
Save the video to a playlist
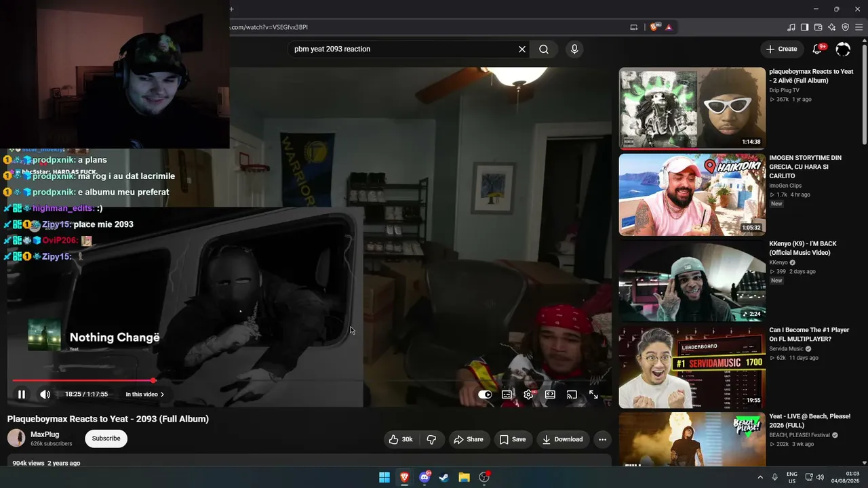click(x=513, y=439)
